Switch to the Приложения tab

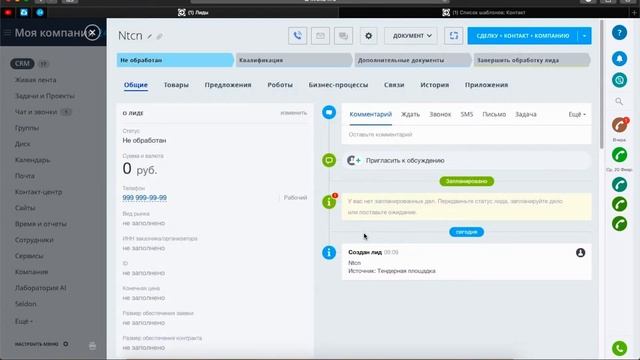(x=487, y=85)
